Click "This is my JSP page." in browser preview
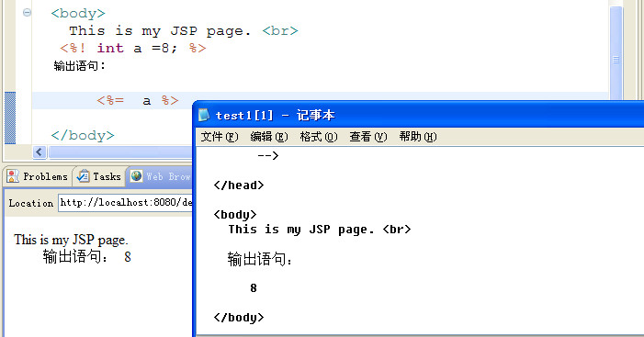This screenshot has width=644, height=337. (x=71, y=240)
